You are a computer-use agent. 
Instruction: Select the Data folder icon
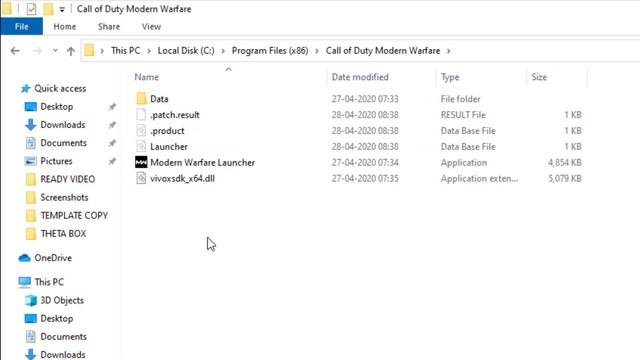(x=141, y=99)
